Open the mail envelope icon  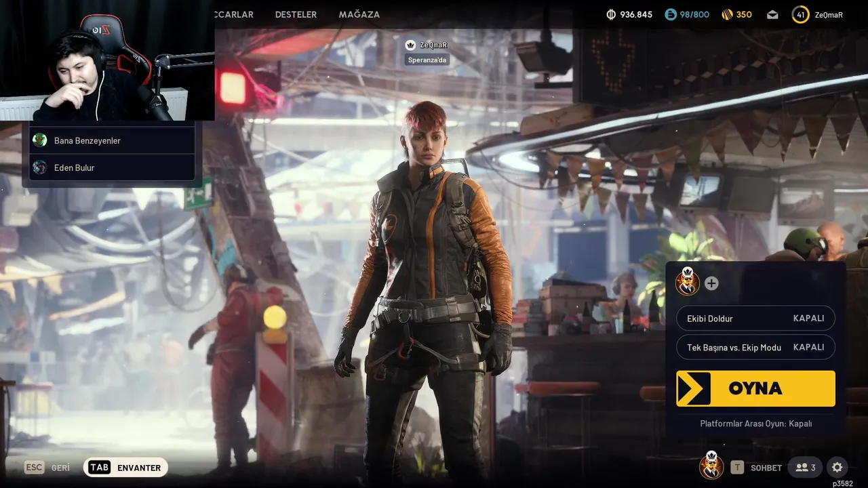(772, 14)
